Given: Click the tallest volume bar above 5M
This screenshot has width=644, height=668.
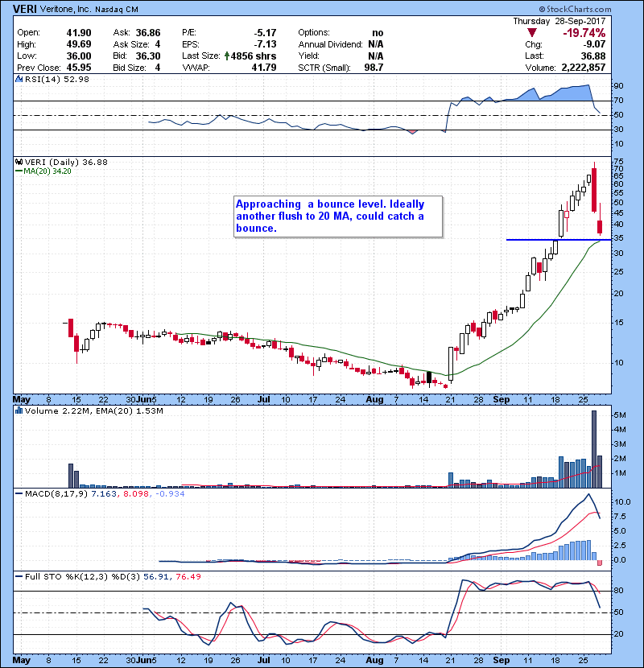Looking at the screenshot, I should tap(594, 449).
